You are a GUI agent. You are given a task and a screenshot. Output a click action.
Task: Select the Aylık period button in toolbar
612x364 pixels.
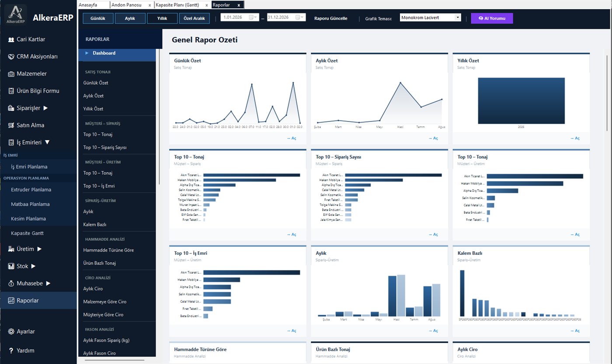(x=130, y=18)
